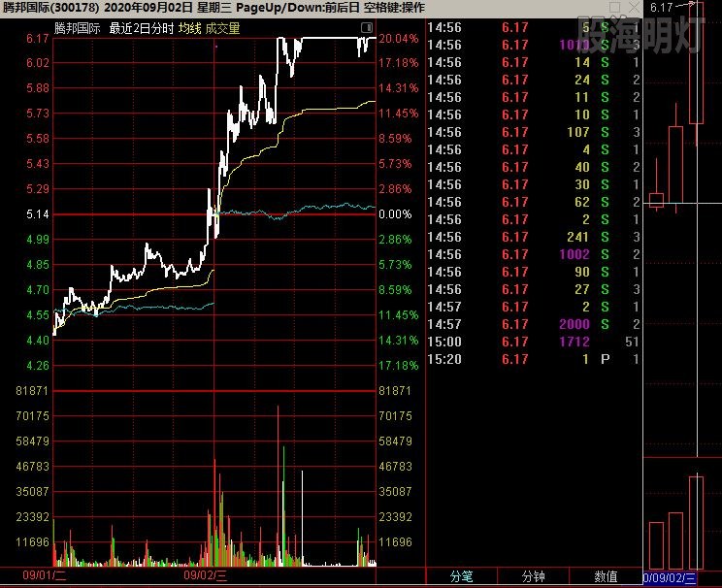Click the left 11696 volume axis label
Image resolution: width=722 pixels, height=588 pixels.
click(x=32, y=542)
